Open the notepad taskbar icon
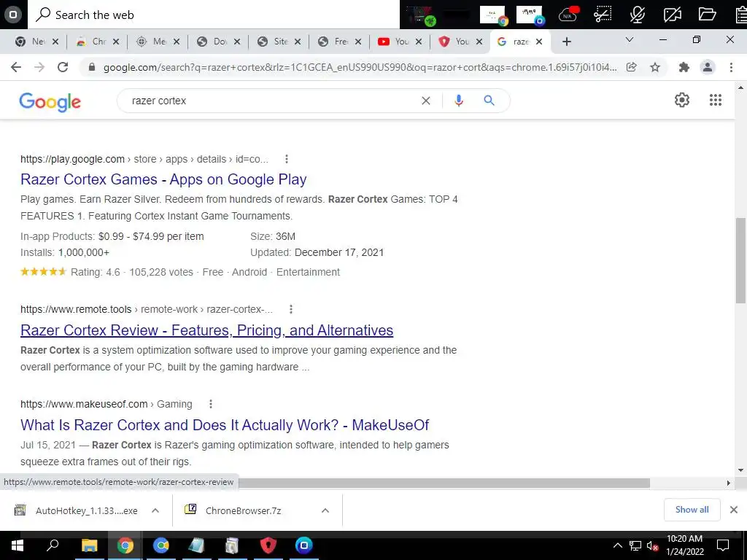747x560 pixels. coord(196,545)
